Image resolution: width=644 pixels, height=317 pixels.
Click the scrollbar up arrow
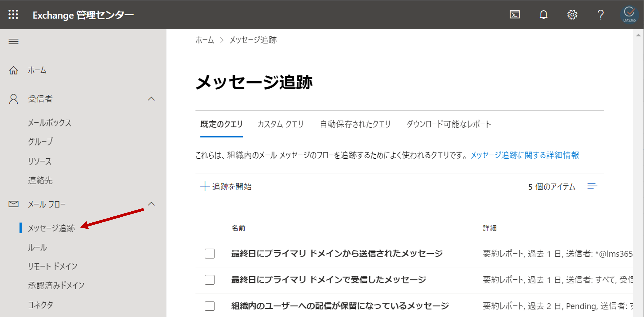click(x=638, y=35)
